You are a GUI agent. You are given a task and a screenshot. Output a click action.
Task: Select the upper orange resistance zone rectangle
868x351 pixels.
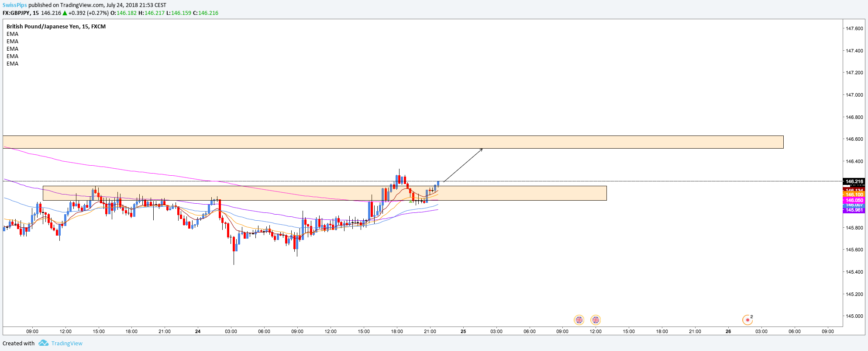tap(393, 142)
